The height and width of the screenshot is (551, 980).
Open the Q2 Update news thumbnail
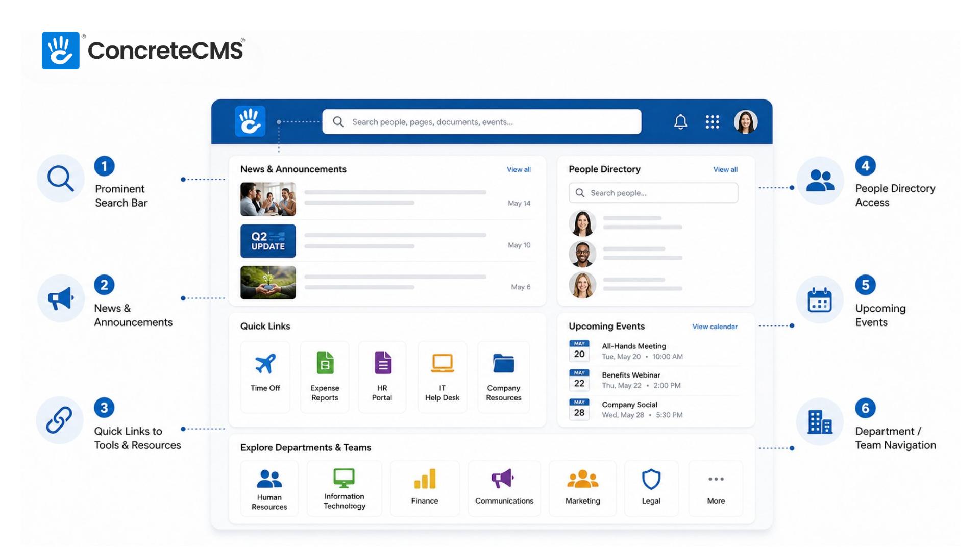pyautogui.click(x=268, y=241)
